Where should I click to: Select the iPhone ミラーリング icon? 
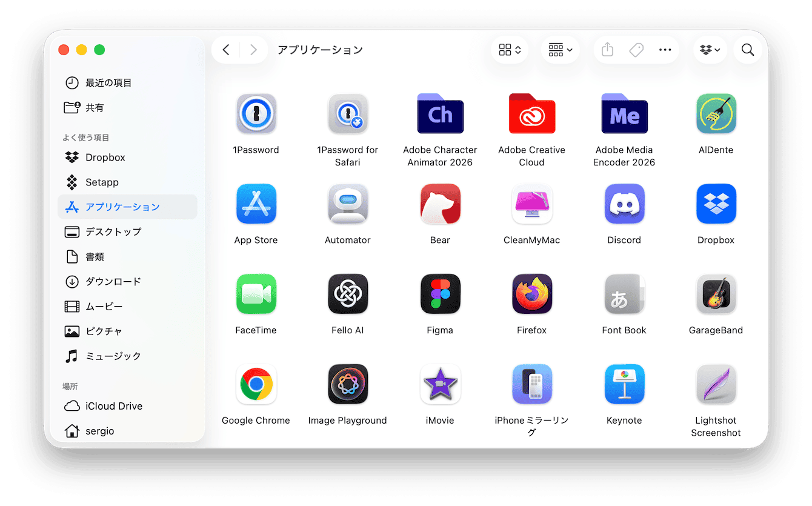tap(532, 384)
